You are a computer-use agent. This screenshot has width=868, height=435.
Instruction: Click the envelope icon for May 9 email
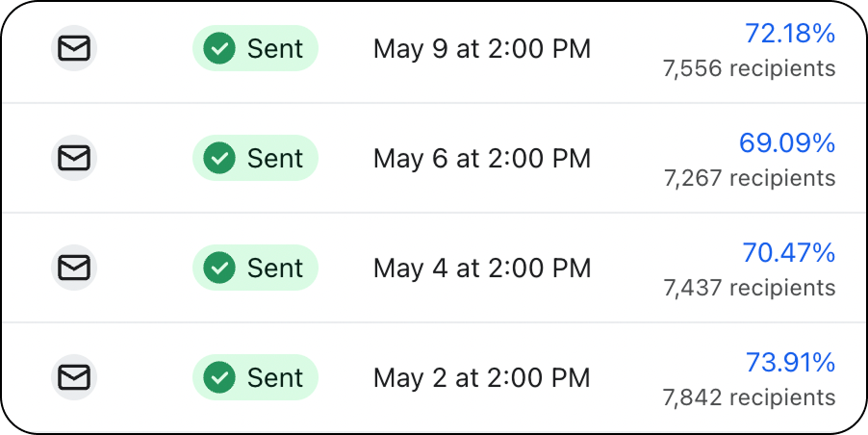74,48
